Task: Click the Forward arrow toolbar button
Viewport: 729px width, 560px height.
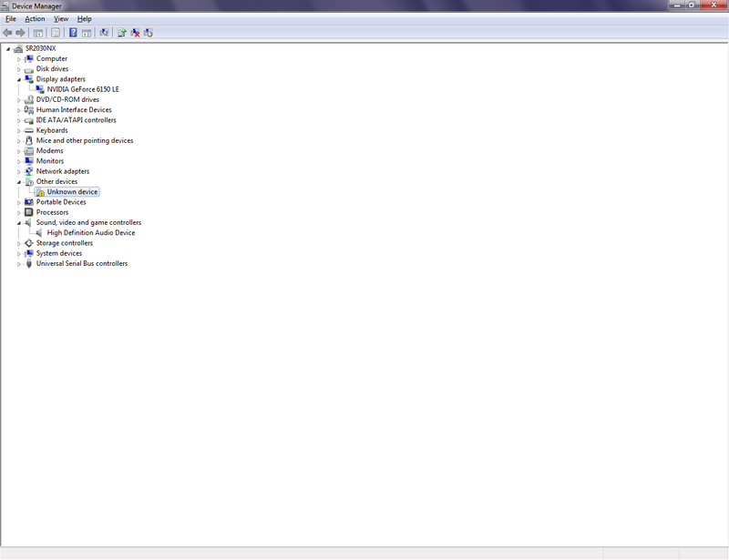Action: (20, 33)
